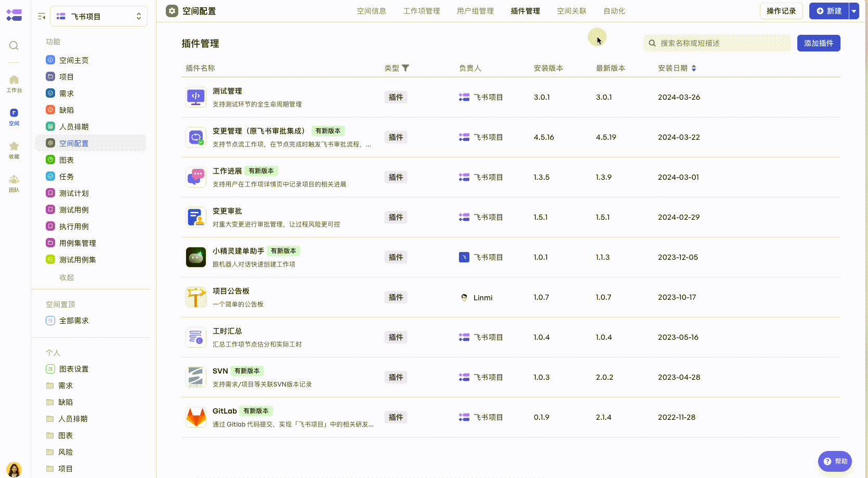This screenshot has height=478, width=868.
Task: Click the 变更审批 plugin icon
Action: pyautogui.click(x=196, y=217)
